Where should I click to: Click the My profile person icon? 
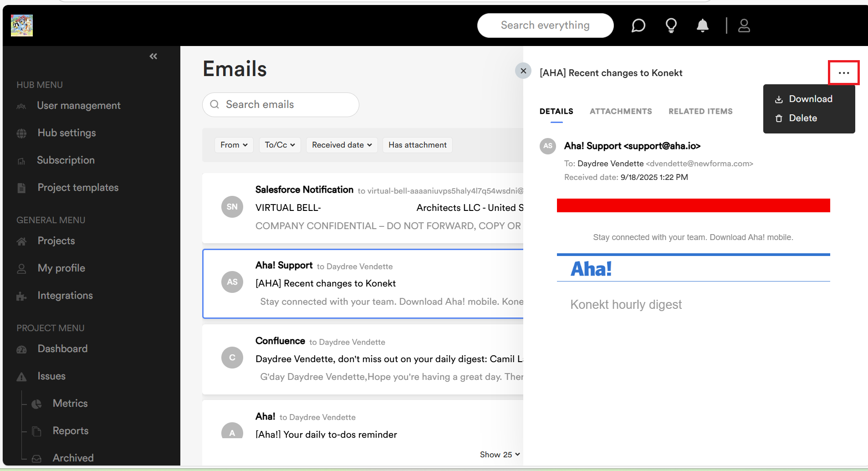pos(21,268)
